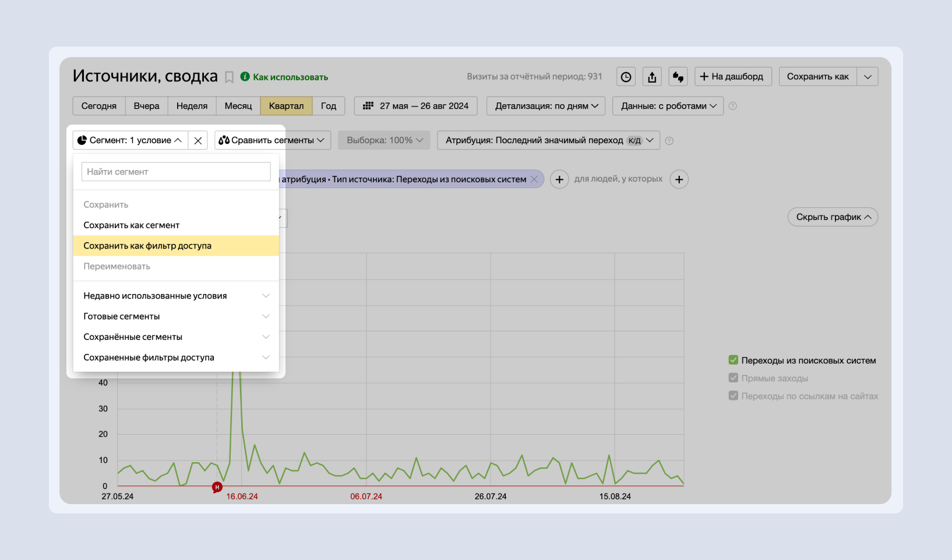Toggle Переходы по ссылкам на сайтах checkbox

734,396
